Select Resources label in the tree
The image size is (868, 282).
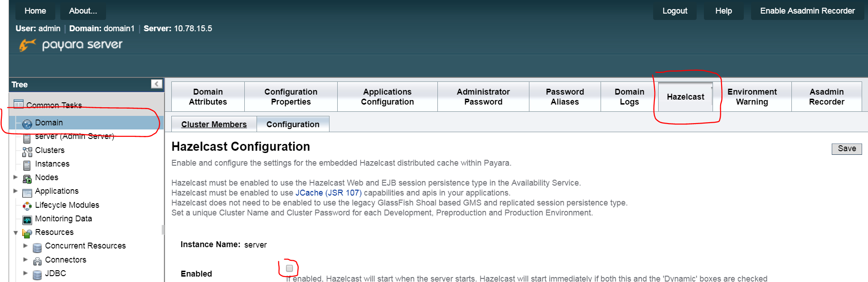coord(54,232)
